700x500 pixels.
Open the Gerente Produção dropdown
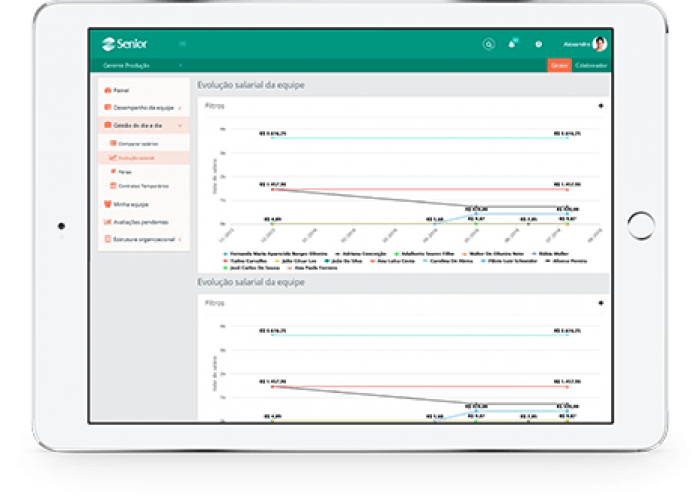pos(142,65)
